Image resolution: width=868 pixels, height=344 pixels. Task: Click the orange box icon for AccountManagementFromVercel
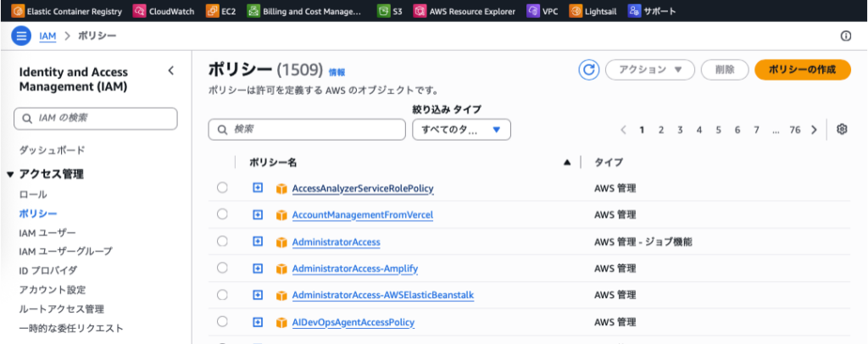[x=281, y=215]
